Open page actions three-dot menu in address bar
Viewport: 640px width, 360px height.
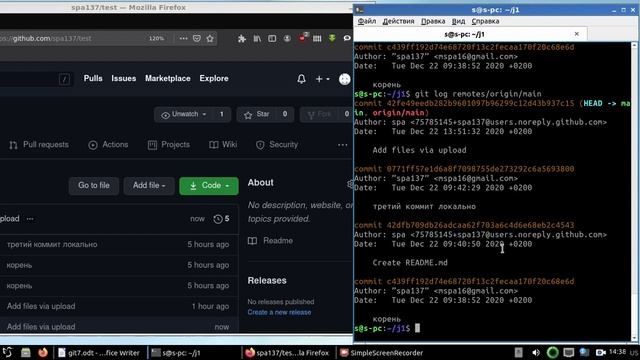[183, 38]
